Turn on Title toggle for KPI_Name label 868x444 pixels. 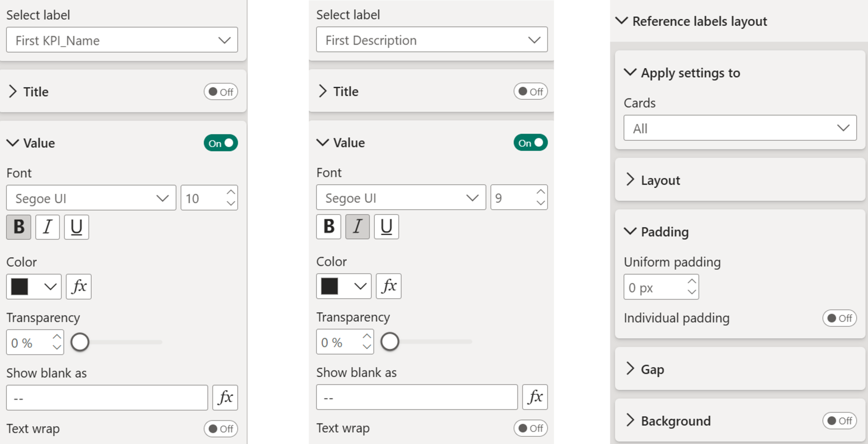(221, 92)
